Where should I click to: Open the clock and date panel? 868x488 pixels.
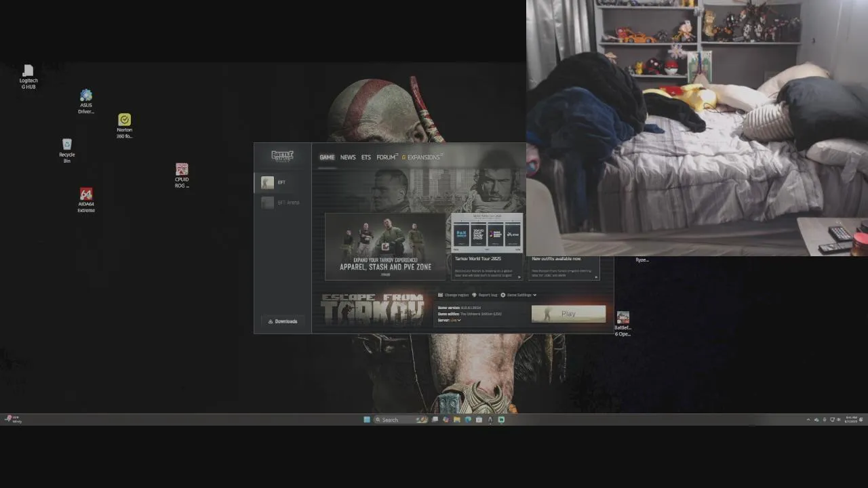pos(851,420)
